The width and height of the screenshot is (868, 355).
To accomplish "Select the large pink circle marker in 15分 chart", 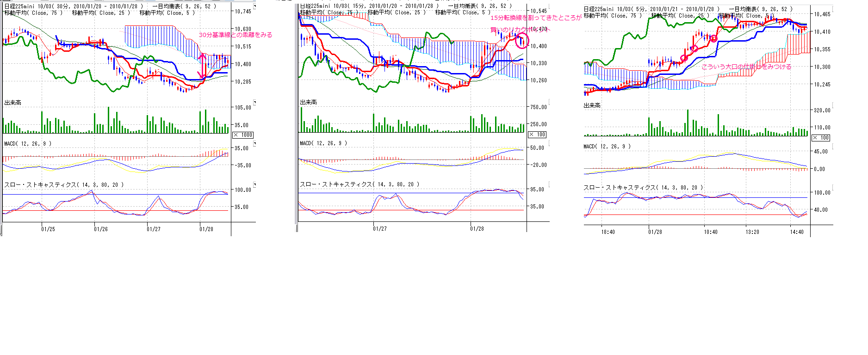I will tap(522, 41).
